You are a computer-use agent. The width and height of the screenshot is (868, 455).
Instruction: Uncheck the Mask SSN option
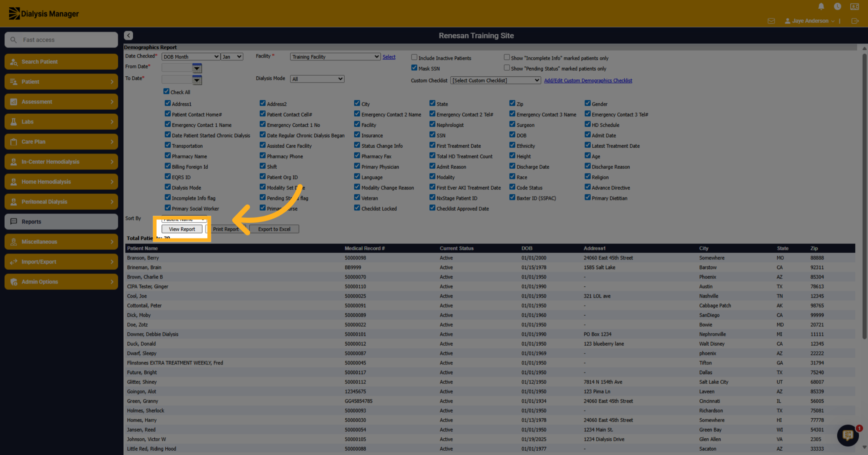coord(414,68)
